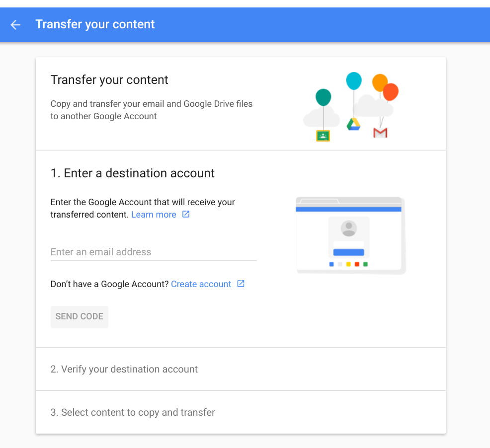Click the external-link icon beside Learn more
Image resolution: width=490 pixels, height=448 pixels.
pyautogui.click(x=186, y=214)
